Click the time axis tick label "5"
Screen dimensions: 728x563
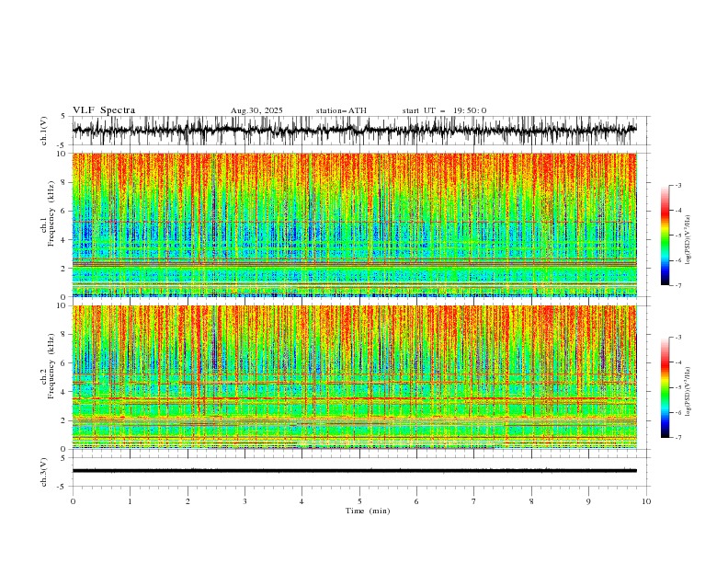(x=359, y=501)
